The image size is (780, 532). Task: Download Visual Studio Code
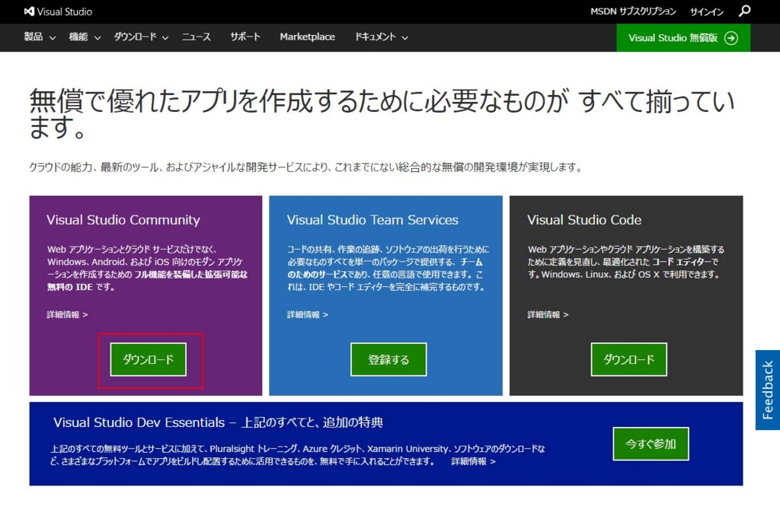click(x=628, y=359)
